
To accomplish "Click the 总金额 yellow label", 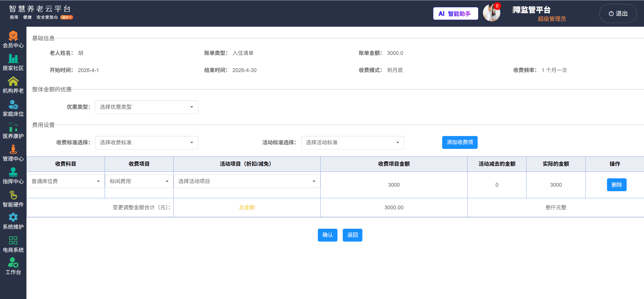I will click(x=247, y=208).
